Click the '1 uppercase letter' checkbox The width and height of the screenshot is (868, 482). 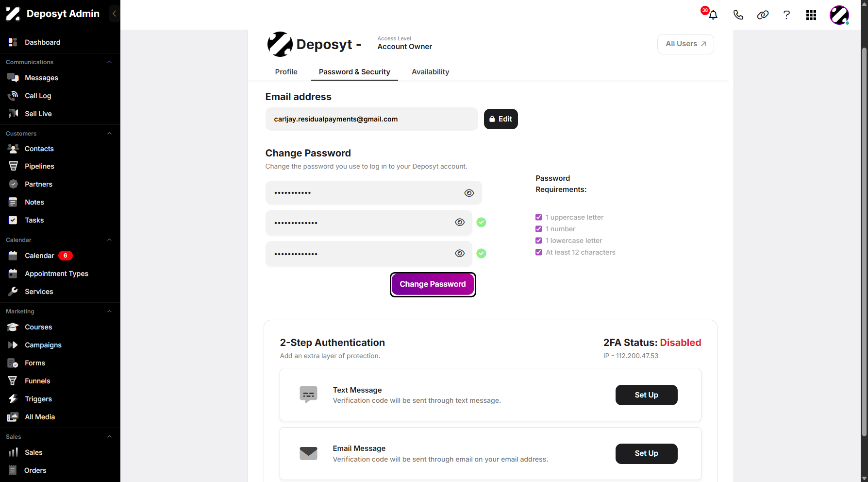(x=539, y=217)
